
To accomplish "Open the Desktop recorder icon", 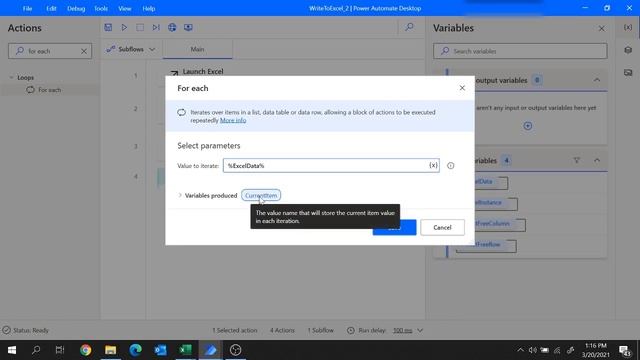I will click(x=188, y=27).
